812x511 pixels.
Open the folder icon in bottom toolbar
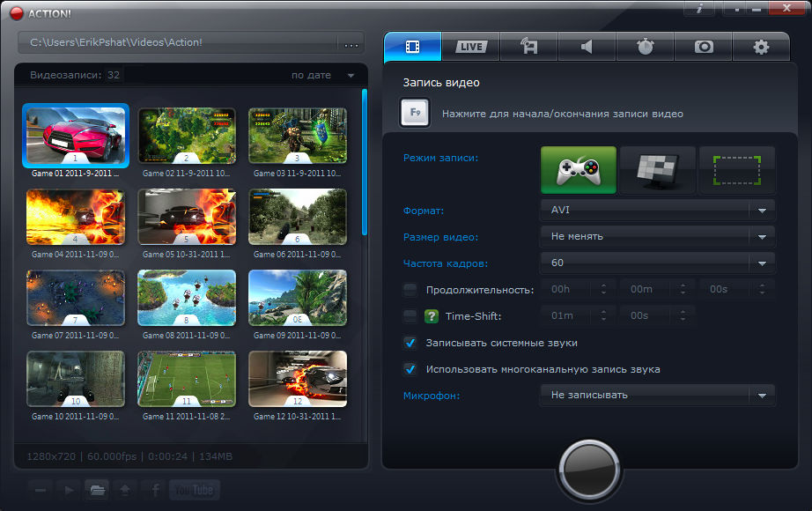coord(97,490)
